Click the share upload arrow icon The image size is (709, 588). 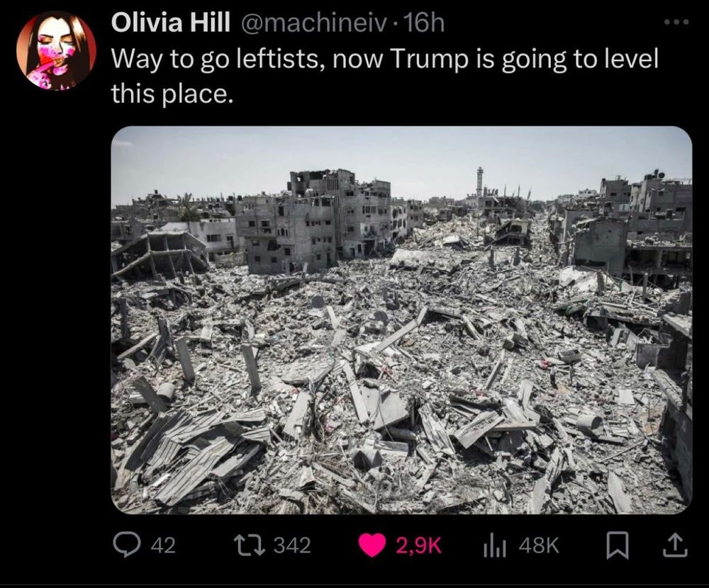(x=675, y=545)
